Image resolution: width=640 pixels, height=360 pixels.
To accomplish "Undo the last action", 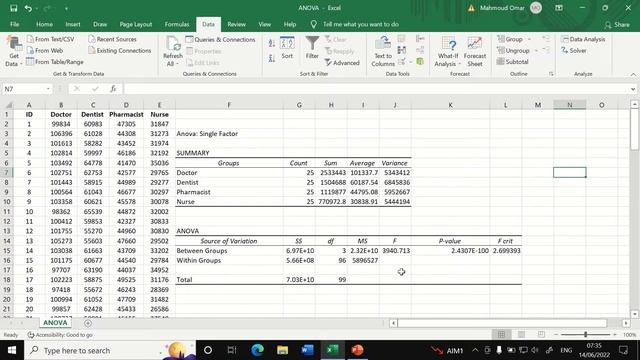I will point(28,8).
